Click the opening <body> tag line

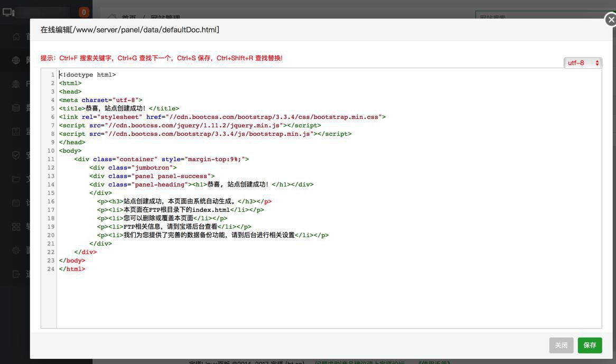[70, 151]
